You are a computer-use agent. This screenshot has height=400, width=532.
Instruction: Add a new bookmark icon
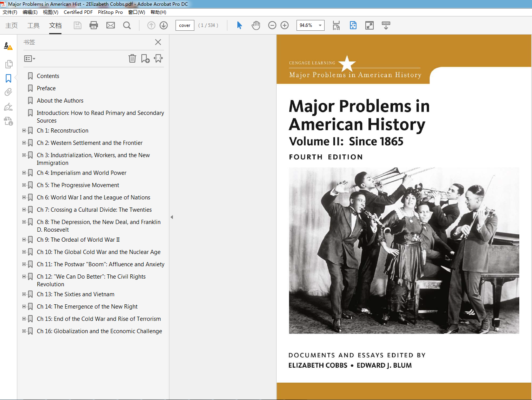coord(145,58)
